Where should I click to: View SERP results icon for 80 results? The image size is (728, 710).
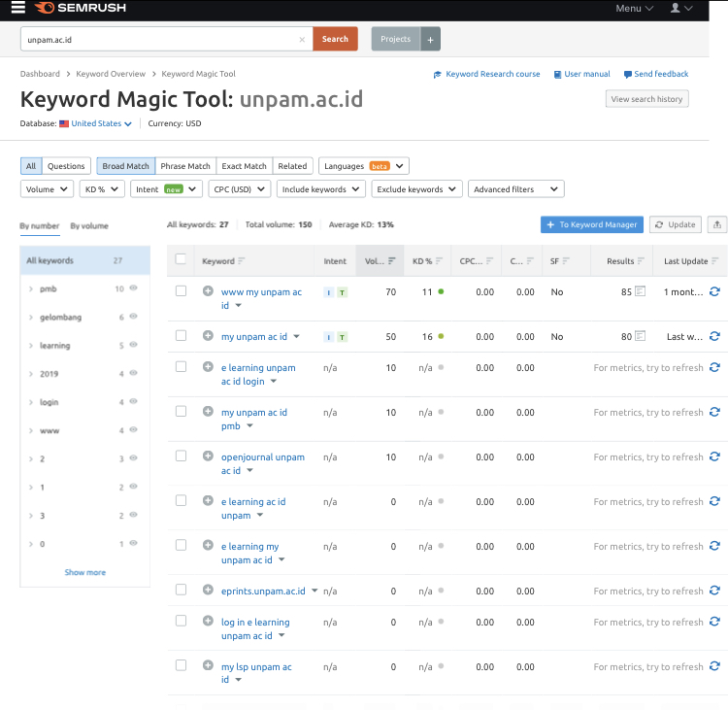coord(640,336)
